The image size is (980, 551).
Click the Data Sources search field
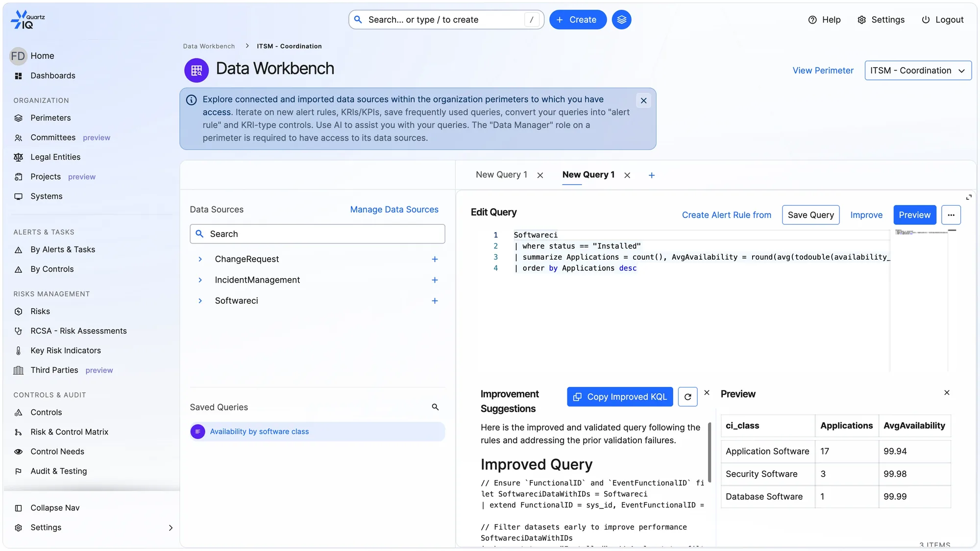click(317, 234)
